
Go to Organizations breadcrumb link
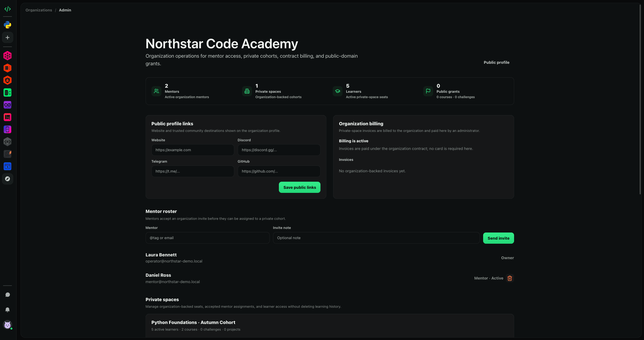[39, 10]
